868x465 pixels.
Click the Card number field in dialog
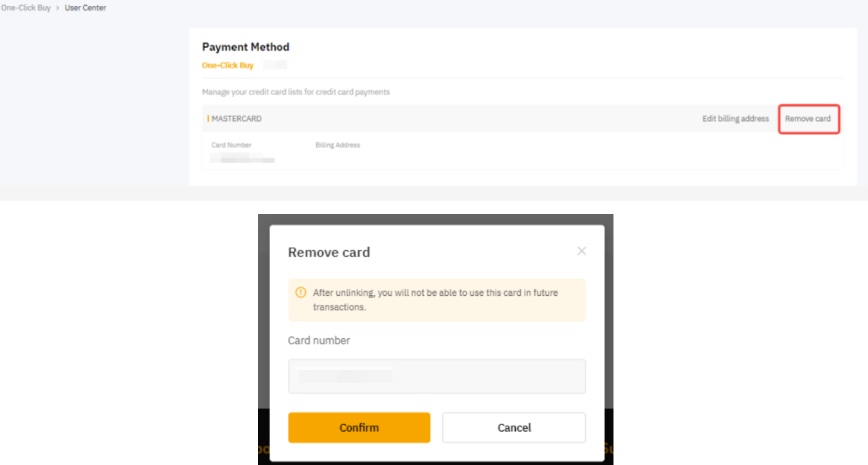pyautogui.click(x=437, y=376)
